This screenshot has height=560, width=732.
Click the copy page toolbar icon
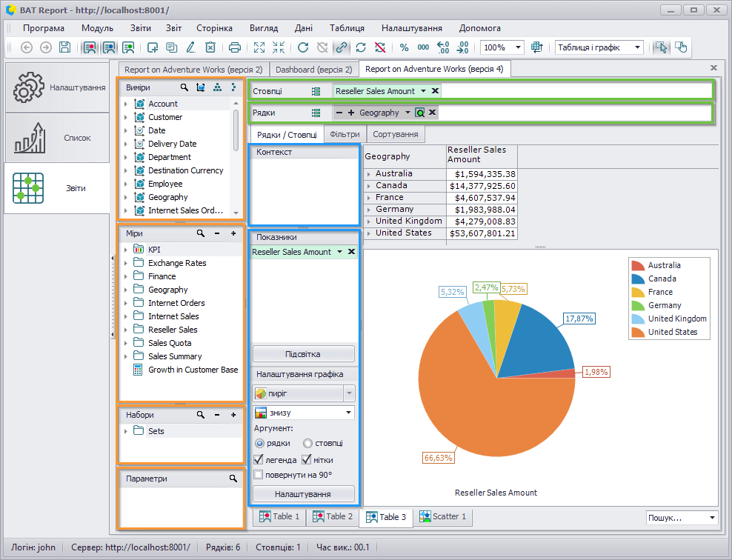(172, 47)
